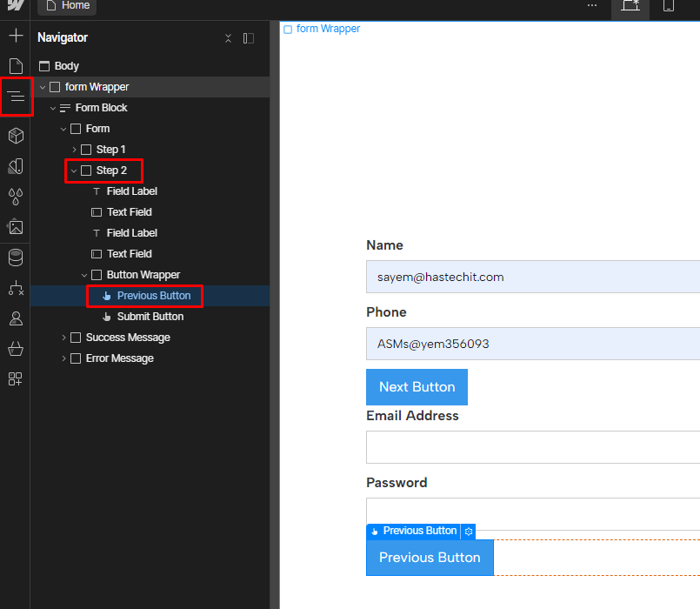
Task: Click the Next Button on canvas
Action: [417, 387]
